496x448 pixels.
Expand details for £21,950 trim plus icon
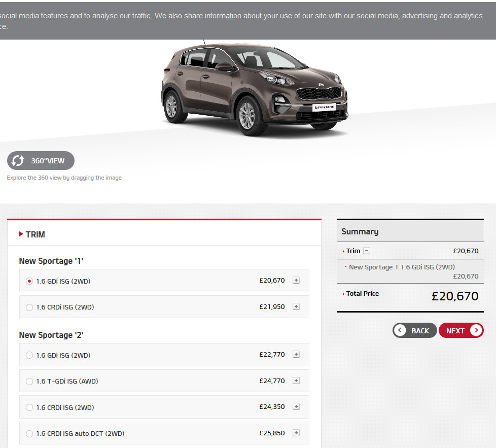(x=296, y=306)
